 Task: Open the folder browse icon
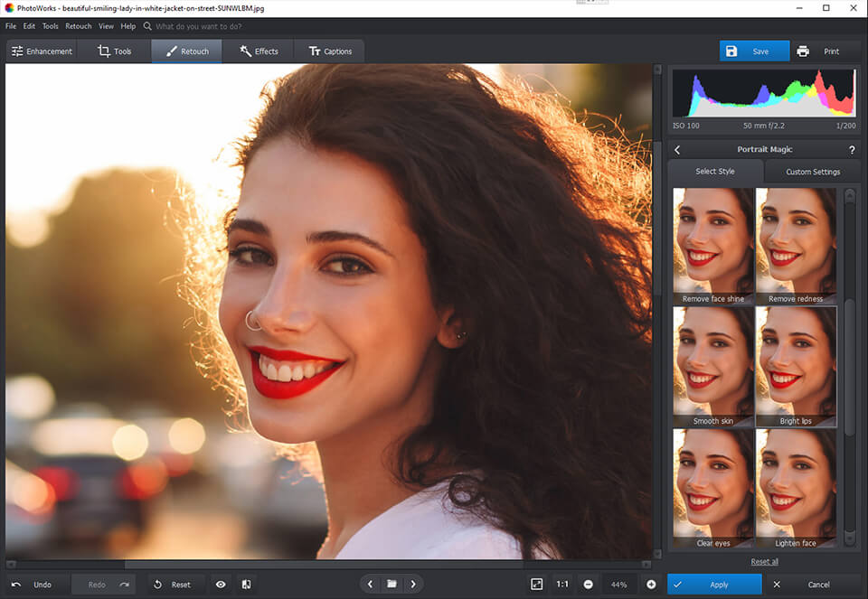tap(392, 585)
